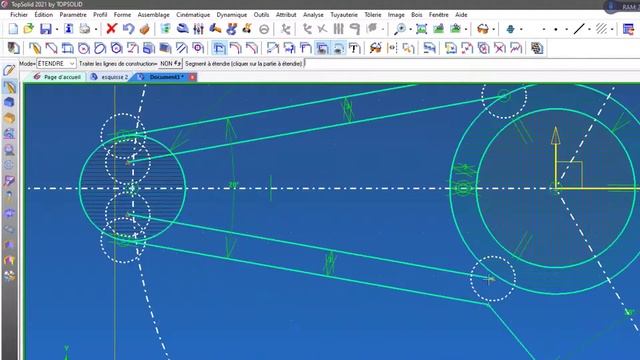
Task: Open the sliders parameters icon
Action: [x=198, y=29]
